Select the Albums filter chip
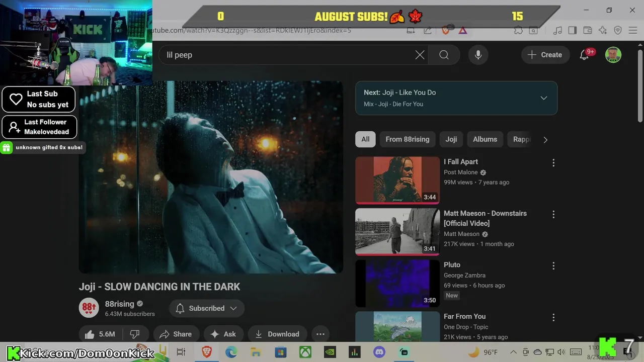The width and height of the screenshot is (644, 362). pyautogui.click(x=485, y=139)
